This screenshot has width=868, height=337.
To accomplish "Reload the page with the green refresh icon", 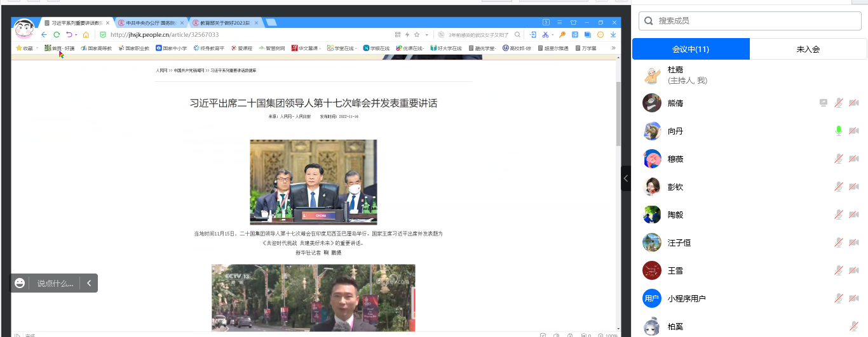I will click(x=57, y=35).
